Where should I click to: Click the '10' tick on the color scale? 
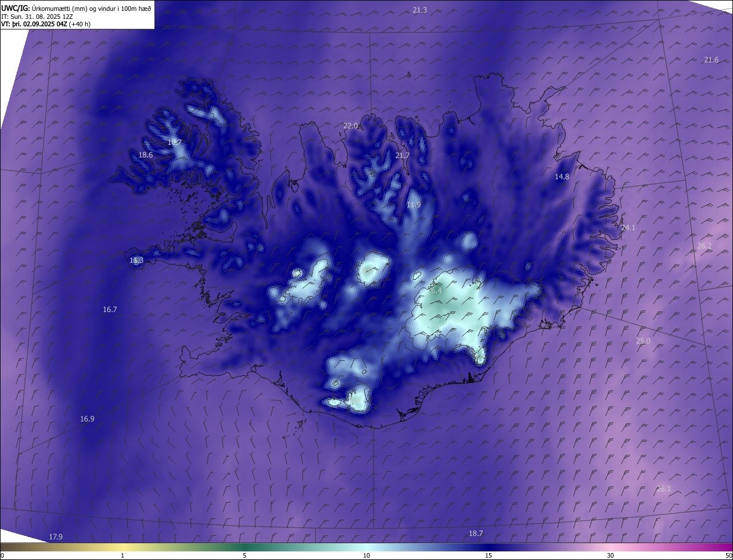pos(366,556)
